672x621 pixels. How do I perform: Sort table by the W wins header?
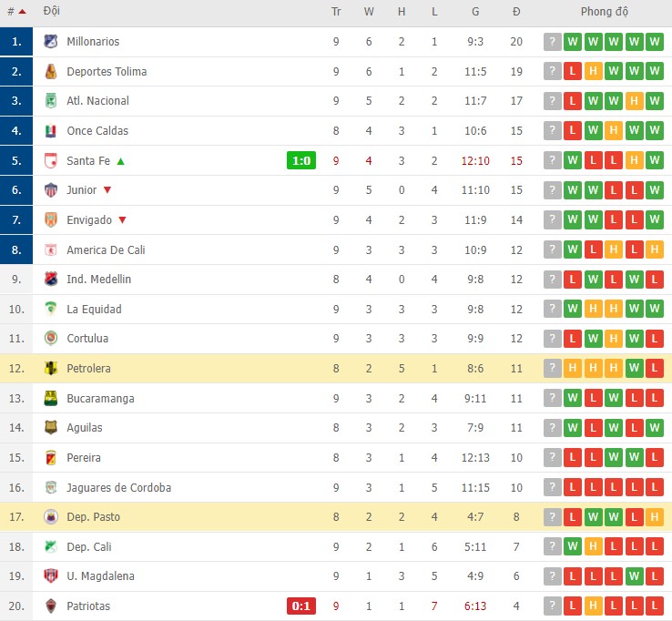[x=369, y=12]
